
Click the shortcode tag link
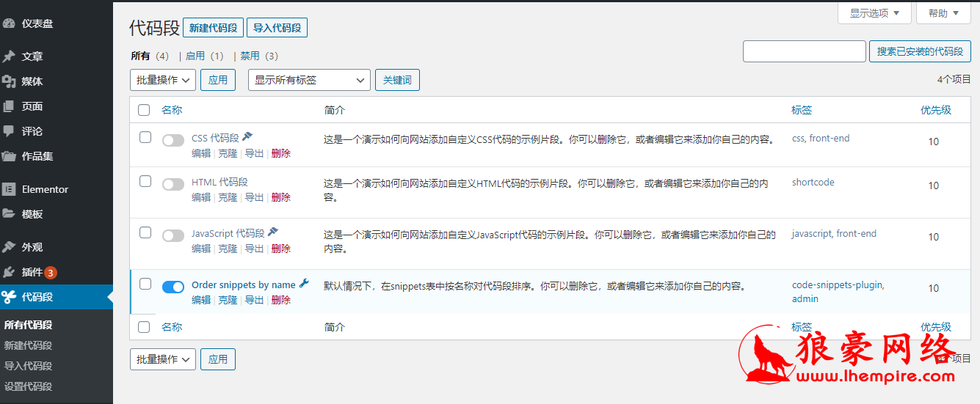coord(813,182)
